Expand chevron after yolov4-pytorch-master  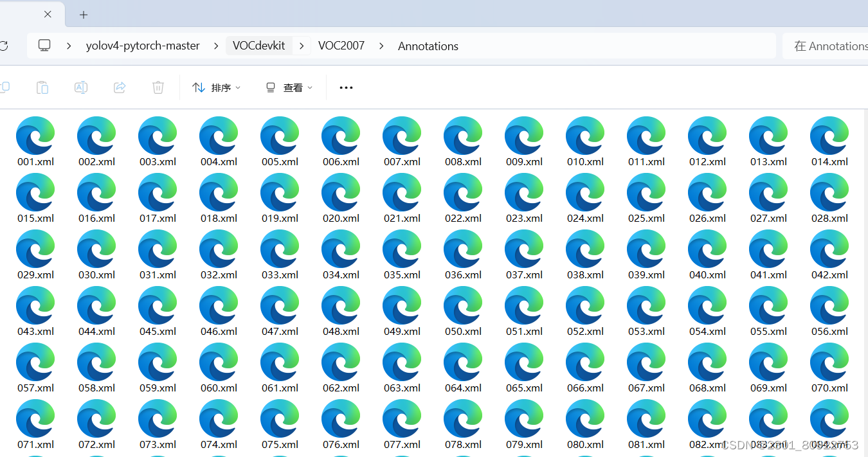click(x=215, y=46)
